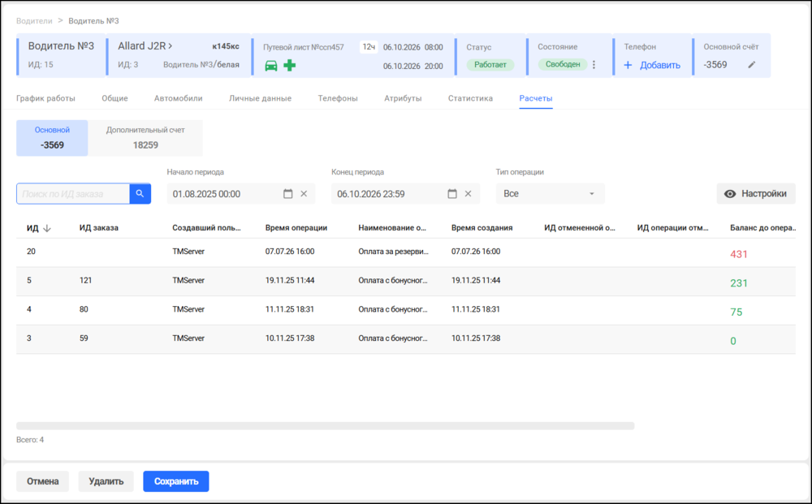The width and height of the screenshot is (812, 504).
Task: Click the horizontal table scrollbar
Action: 326,426
